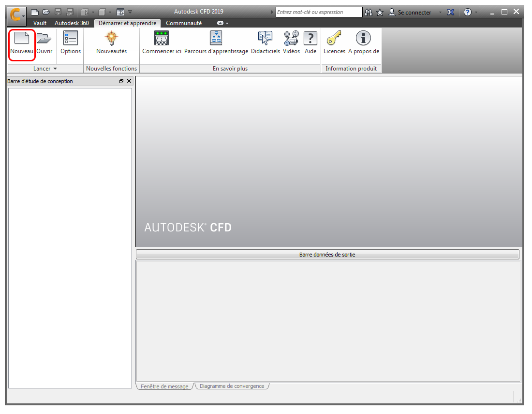532x414 pixels.
Task: Click 3D cube view icon in title bar
Action: click(102, 13)
